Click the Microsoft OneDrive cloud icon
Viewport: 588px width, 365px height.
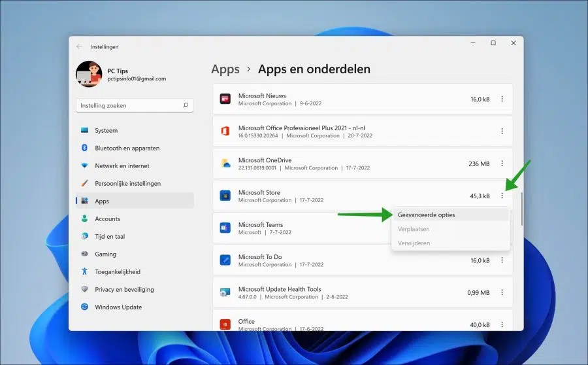225,164
